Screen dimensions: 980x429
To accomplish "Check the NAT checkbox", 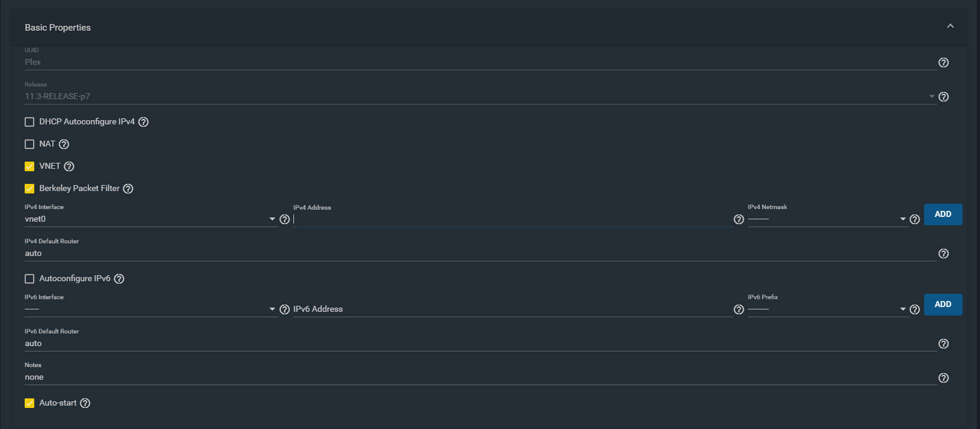I will point(29,144).
